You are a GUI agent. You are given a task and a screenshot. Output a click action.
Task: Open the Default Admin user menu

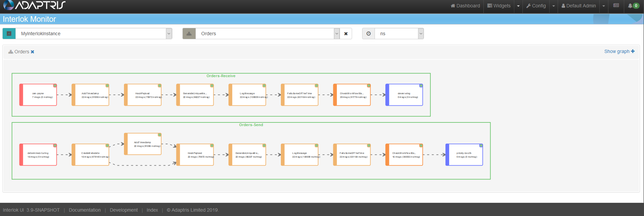(x=578, y=6)
